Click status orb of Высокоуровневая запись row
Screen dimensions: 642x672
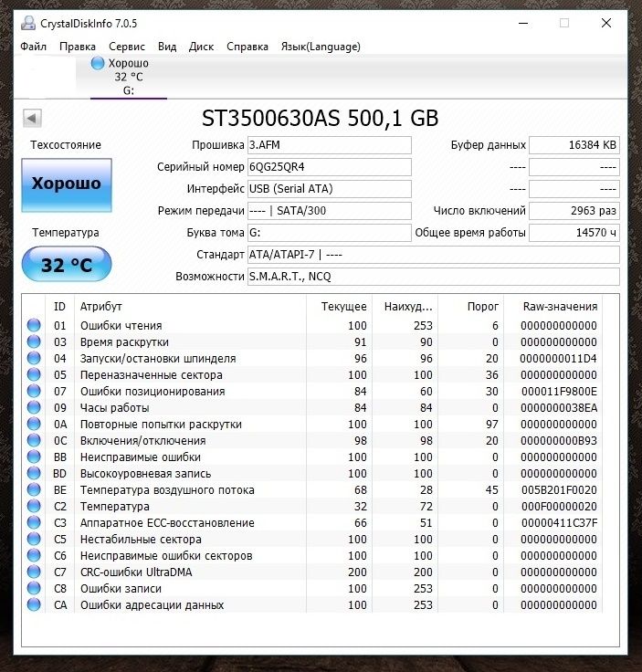tap(34, 473)
